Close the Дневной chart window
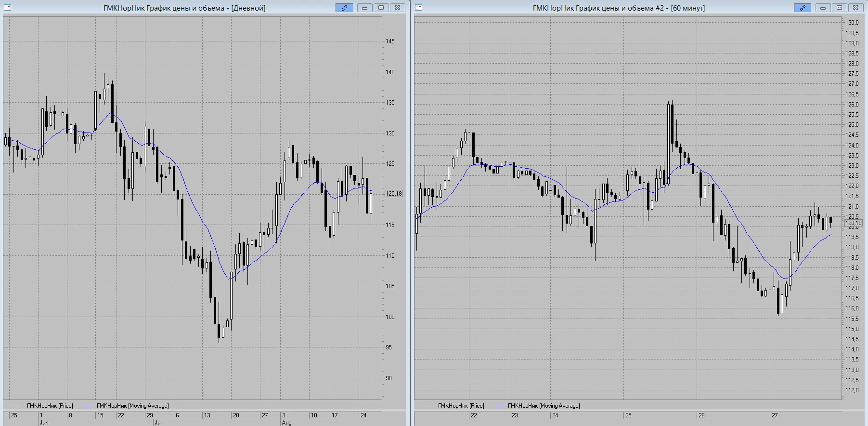 click(397, 8)
